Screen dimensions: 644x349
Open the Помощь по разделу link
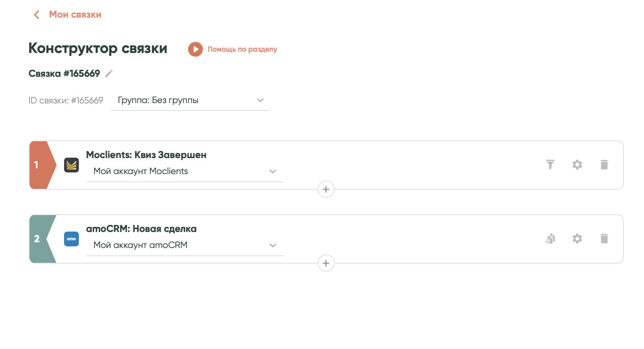[242, 49]
